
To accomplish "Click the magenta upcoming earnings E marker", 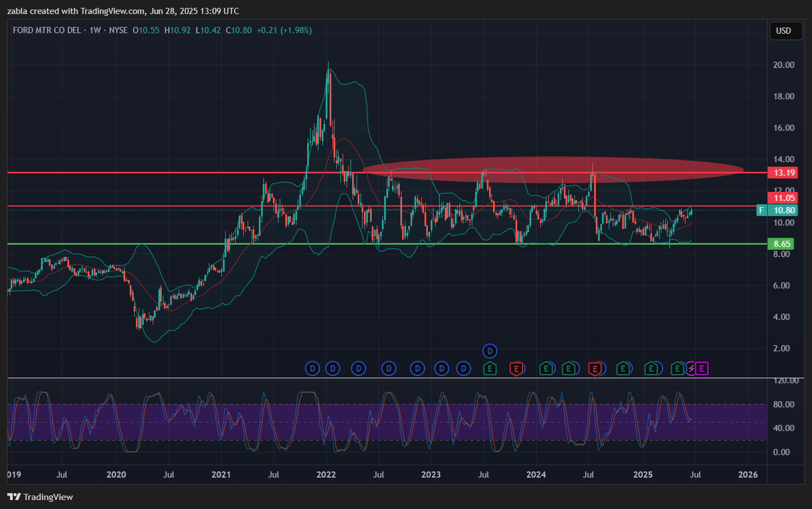I will [701, 369].
